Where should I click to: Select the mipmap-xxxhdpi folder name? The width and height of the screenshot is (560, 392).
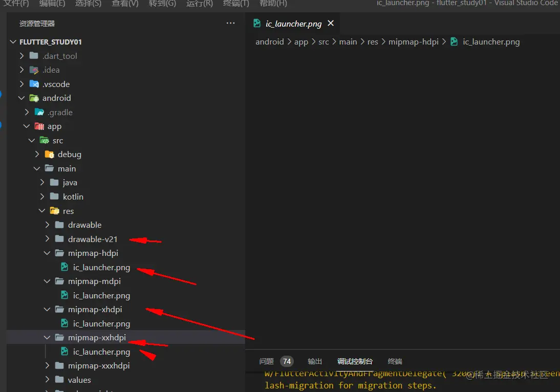tap(99, 366)
